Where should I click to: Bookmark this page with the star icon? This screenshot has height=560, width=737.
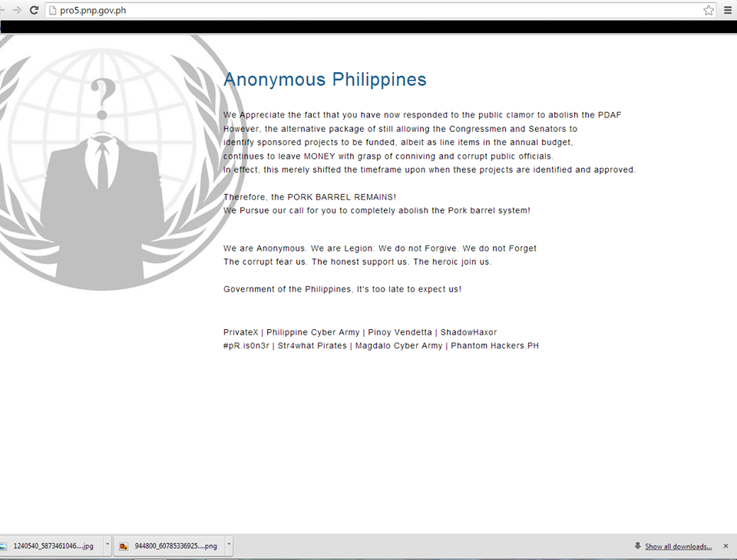coord(709,10)
